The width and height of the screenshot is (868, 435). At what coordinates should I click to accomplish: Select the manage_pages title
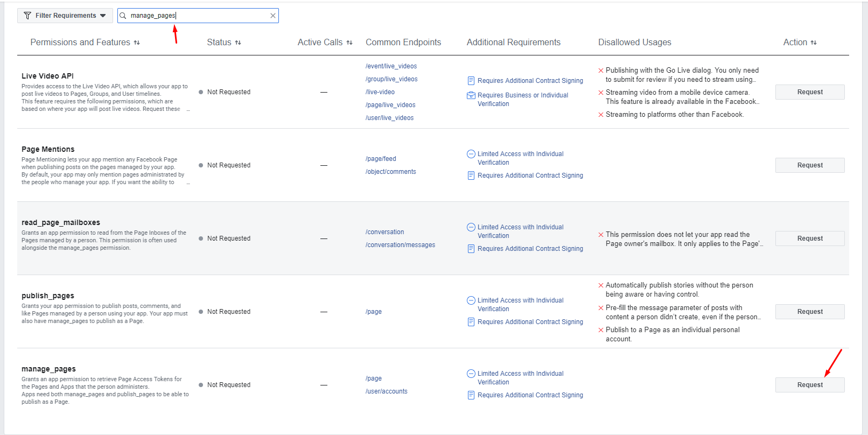pyautogui.click(x=48, y=369)
